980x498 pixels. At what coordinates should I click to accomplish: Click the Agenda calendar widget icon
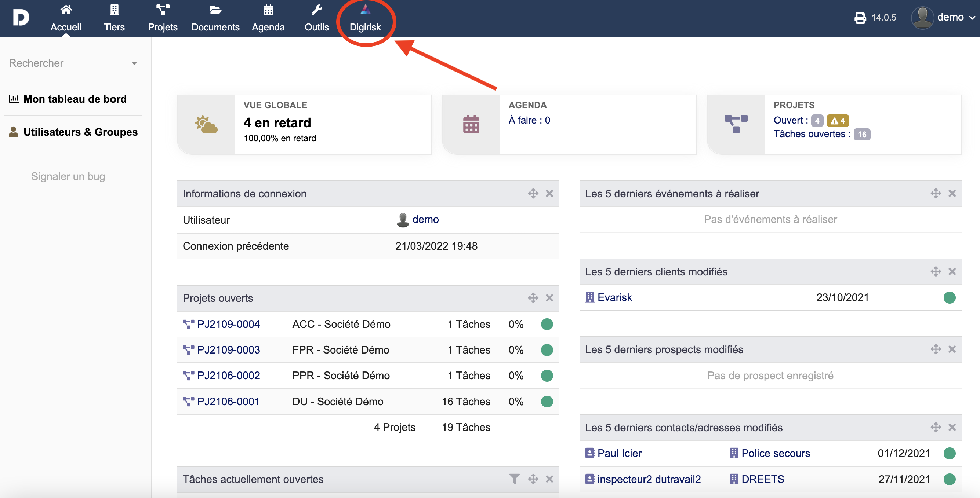click(471, 124)
